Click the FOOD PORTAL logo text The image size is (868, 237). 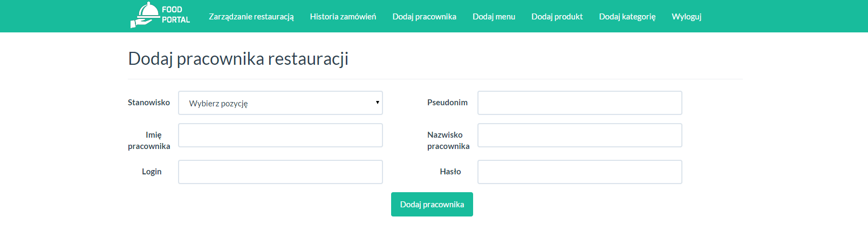pyautogui.click(x=176, y=15)
